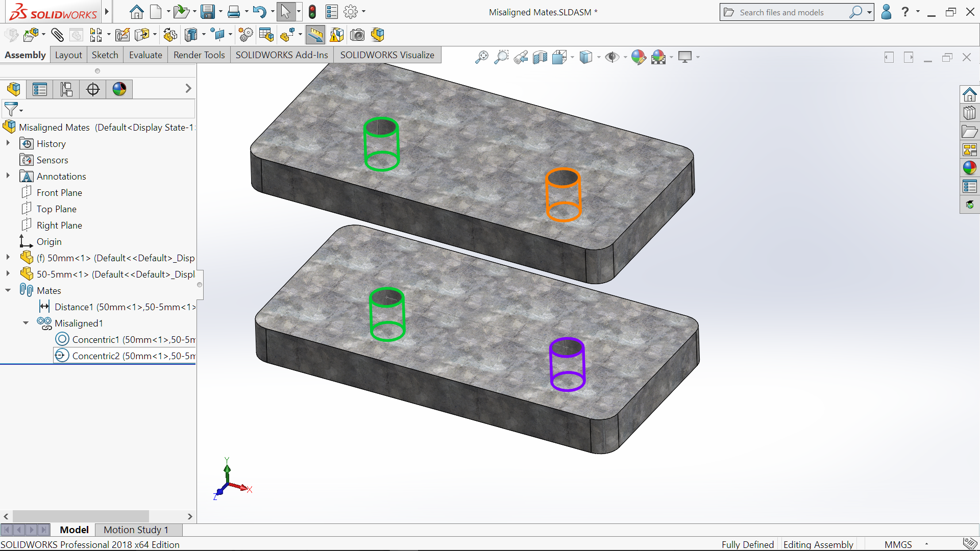Toggle the Instant3D ruler button

(315, 35)
